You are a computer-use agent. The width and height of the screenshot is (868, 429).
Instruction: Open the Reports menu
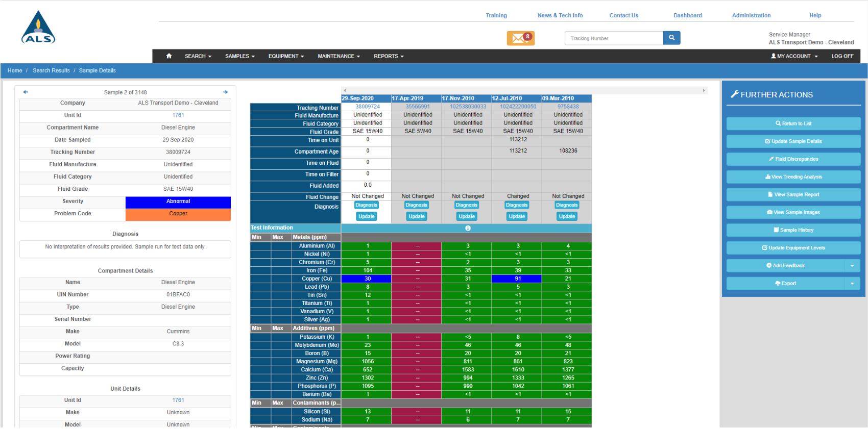pyautogui.click(x=388, y=56)
